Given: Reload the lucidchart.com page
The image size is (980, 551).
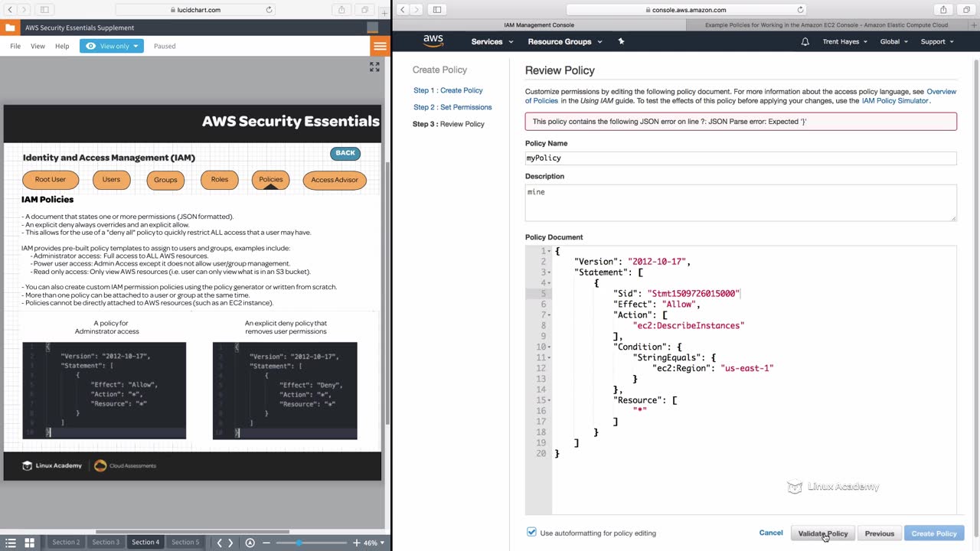Looking at the screenshot, I should [269, 10].
